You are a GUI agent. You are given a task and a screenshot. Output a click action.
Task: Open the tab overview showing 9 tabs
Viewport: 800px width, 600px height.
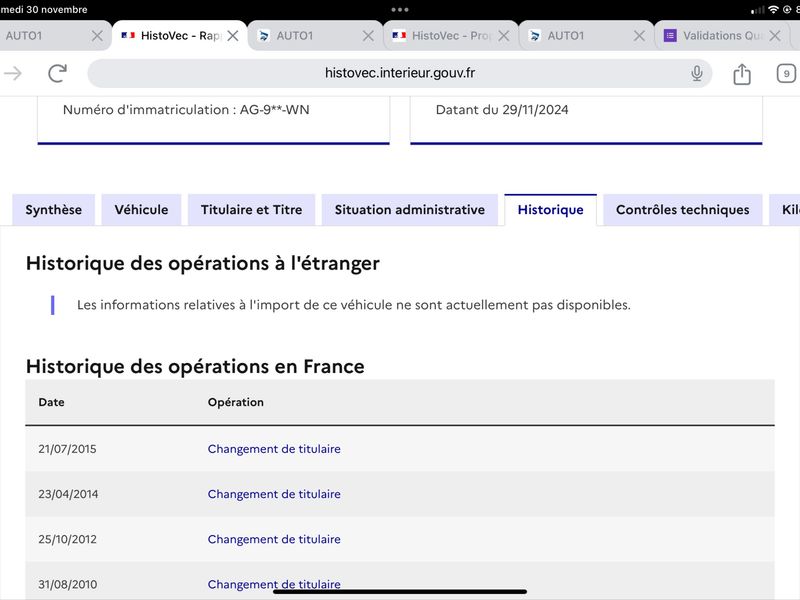(786, 73)
